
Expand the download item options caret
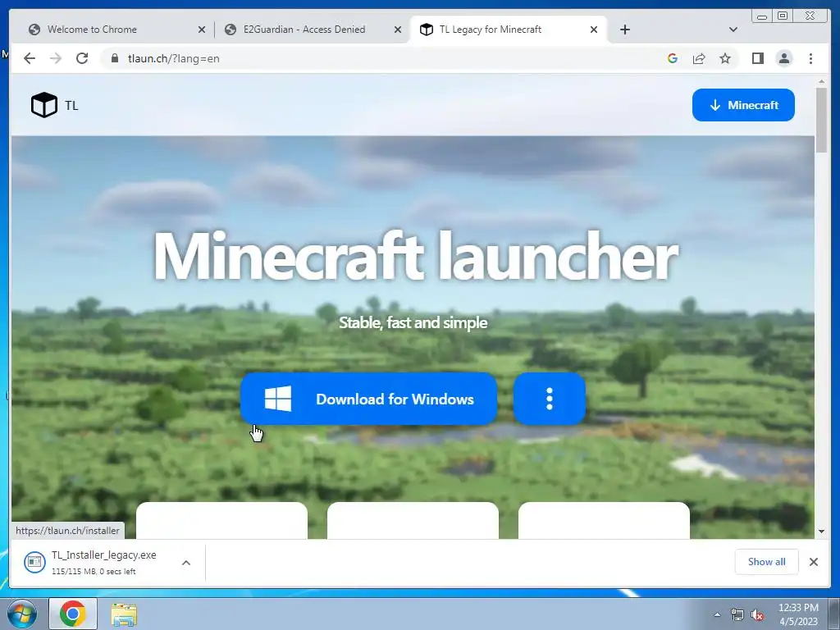tap(186, 563)
